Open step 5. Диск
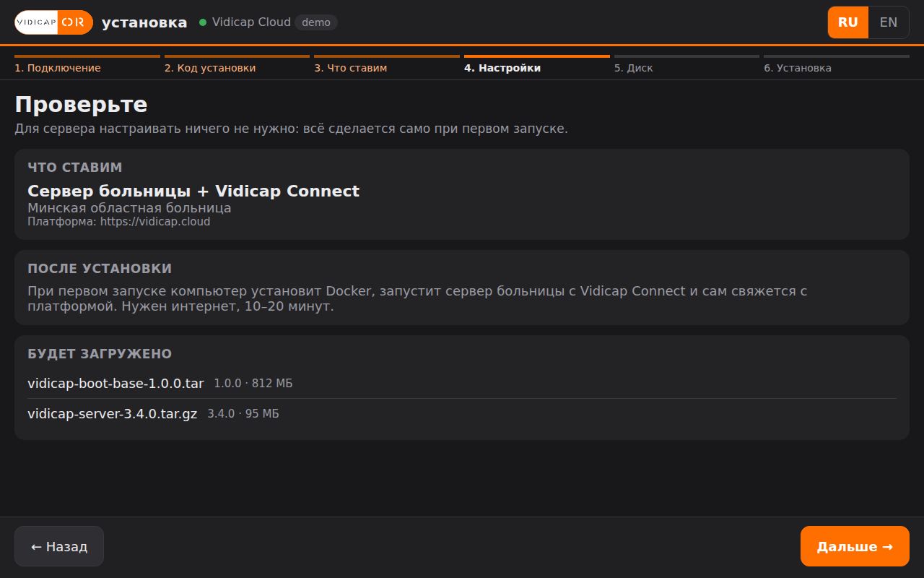This screenshot has width=924, height=578. click(x=687, y=65)
